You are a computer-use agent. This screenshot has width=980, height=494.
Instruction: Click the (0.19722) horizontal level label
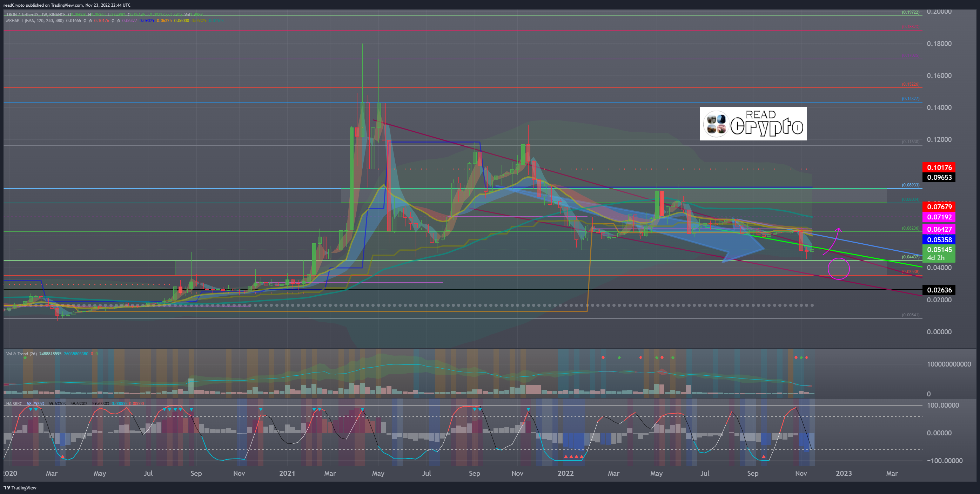911,13
